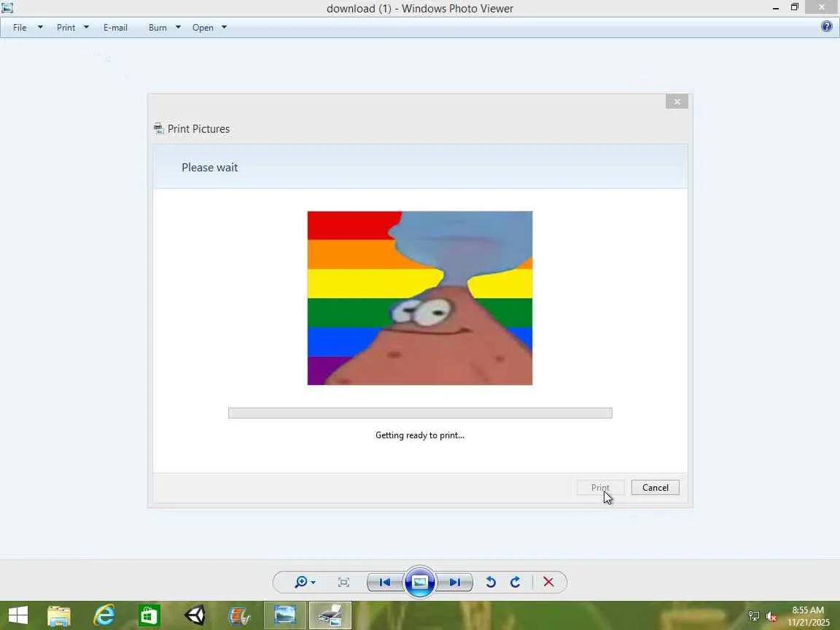Click the actual size fit icon
840x630 pixels.
click(x=343, y=583)
